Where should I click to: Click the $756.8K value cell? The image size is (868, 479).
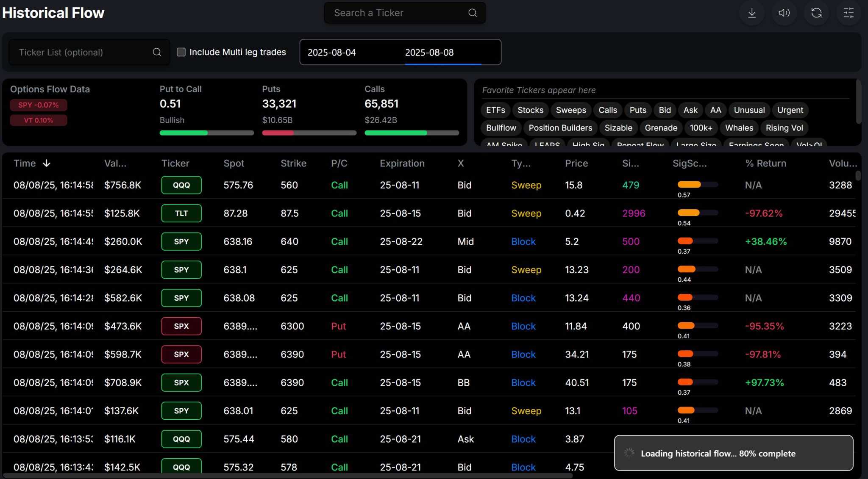coord(122,185)
